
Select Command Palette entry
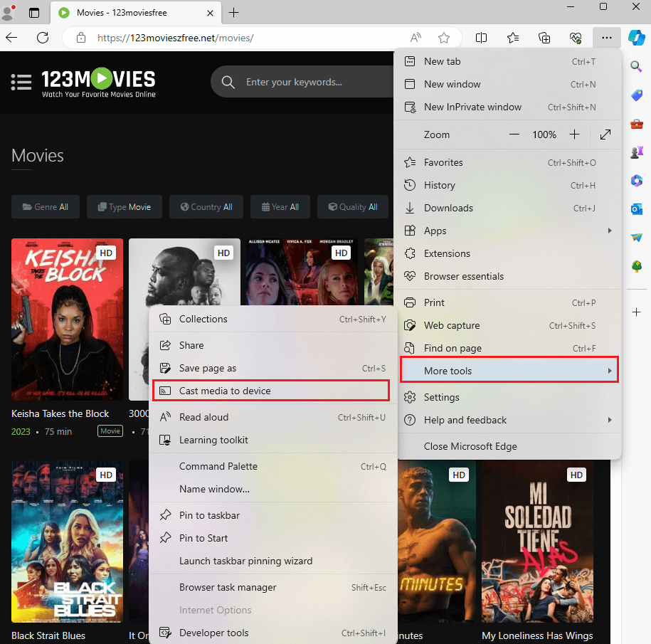(272, 466)
